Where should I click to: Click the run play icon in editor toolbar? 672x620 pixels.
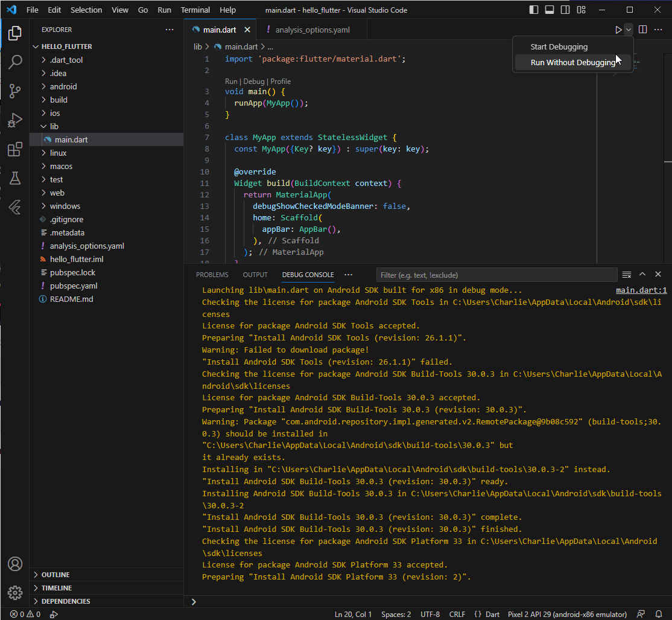[x=618, y=30]
